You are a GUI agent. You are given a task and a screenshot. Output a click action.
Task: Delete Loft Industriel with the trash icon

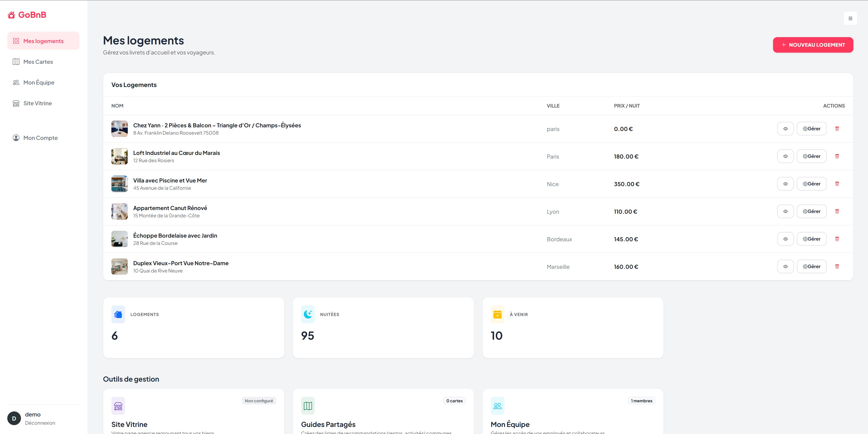(x=837, y=156)
